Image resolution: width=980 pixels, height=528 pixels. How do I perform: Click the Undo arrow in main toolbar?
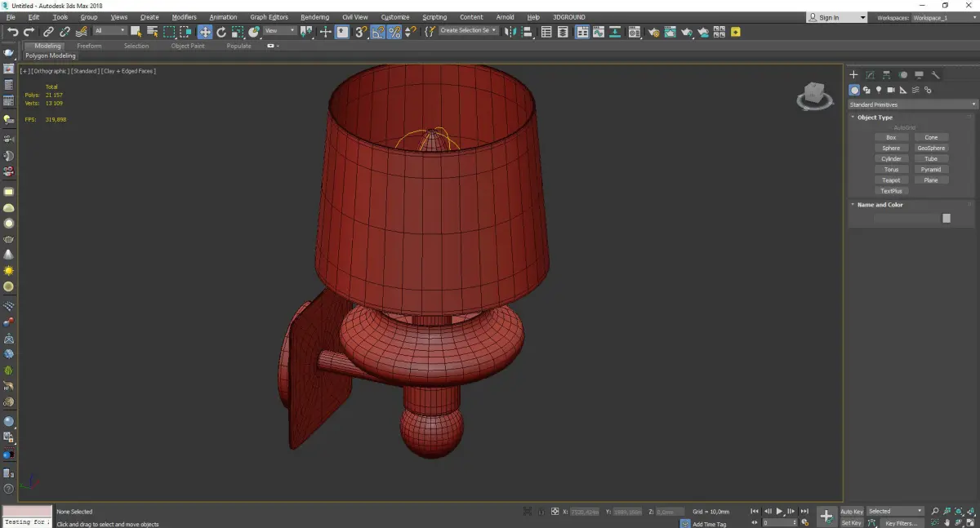click(12, 32)
